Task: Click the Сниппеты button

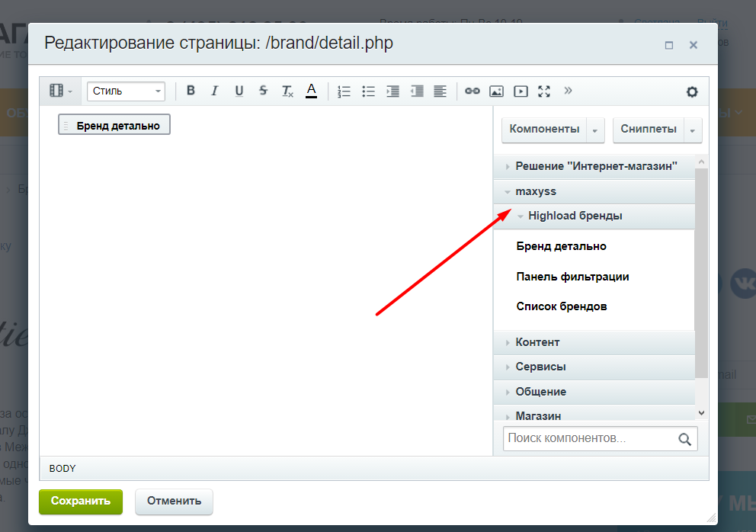Action: (649, 130)
